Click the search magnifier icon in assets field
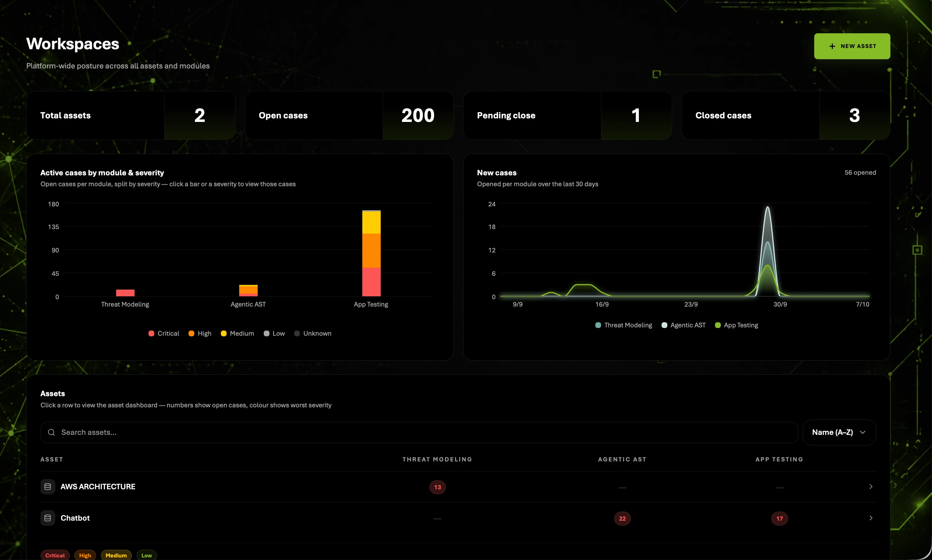This screenshot has height=560, width=932. pos(52,432)
